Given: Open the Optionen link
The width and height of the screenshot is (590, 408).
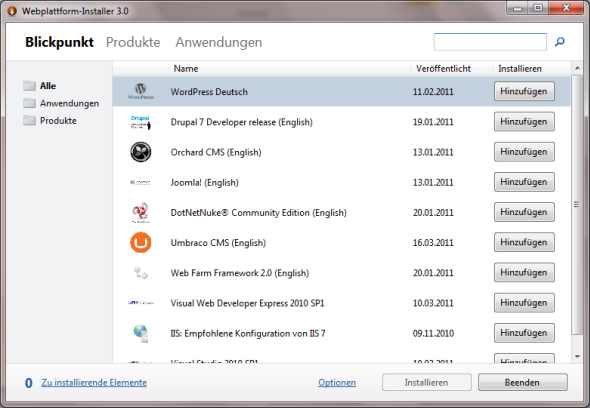Looking at the screenshot, I should 337,383.
